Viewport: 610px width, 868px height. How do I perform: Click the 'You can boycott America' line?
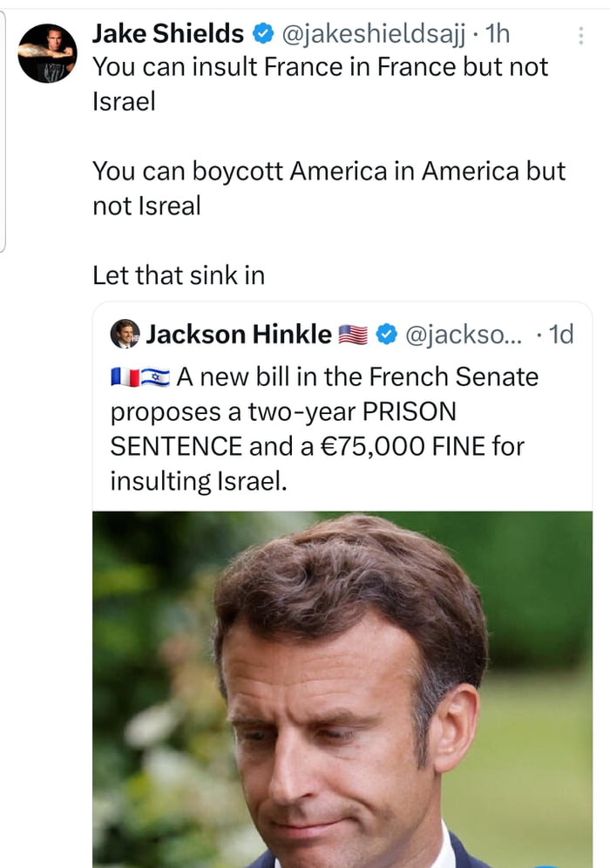click(329, 172)
